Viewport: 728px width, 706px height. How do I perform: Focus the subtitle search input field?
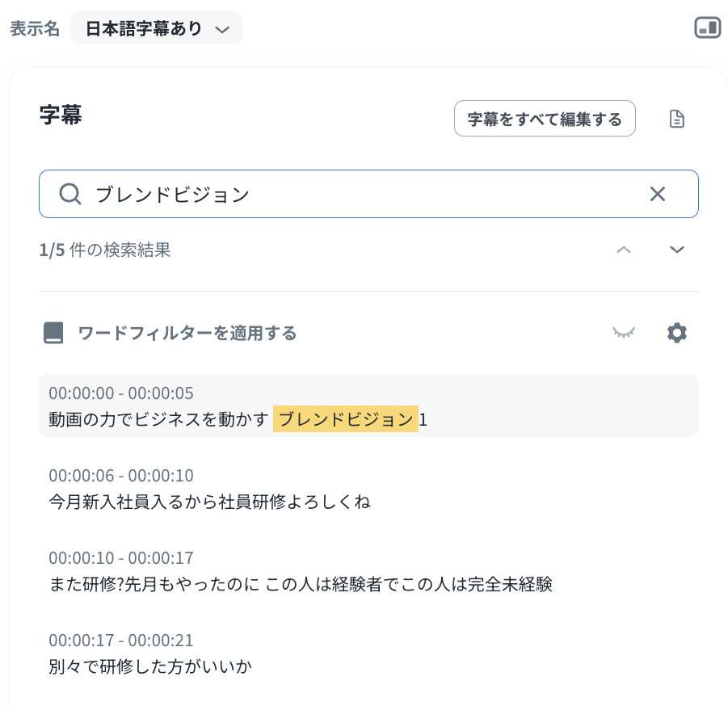pyautogui.click(x=364, y=194)
